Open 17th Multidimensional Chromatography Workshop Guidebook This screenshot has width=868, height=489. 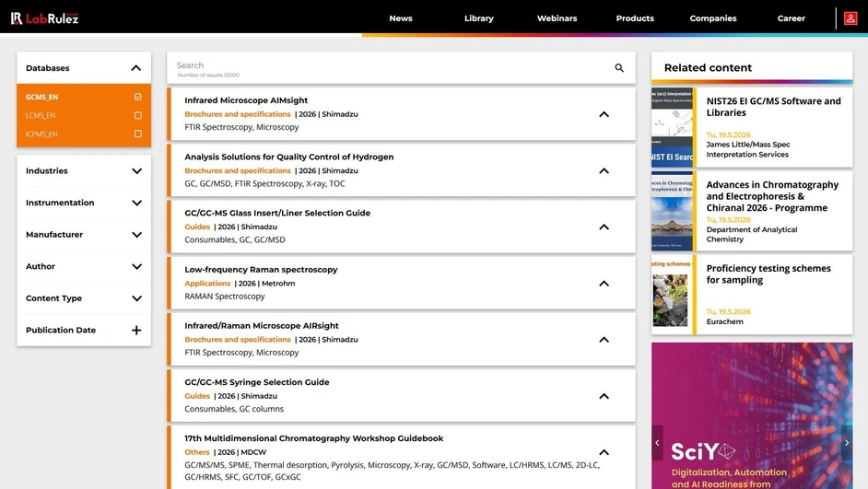coord(314,438)
